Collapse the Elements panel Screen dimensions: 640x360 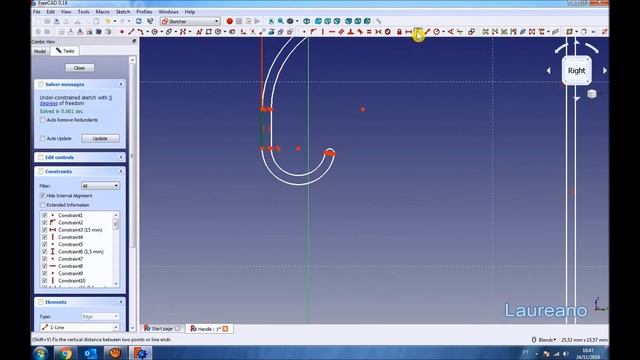tap(121, 302)
